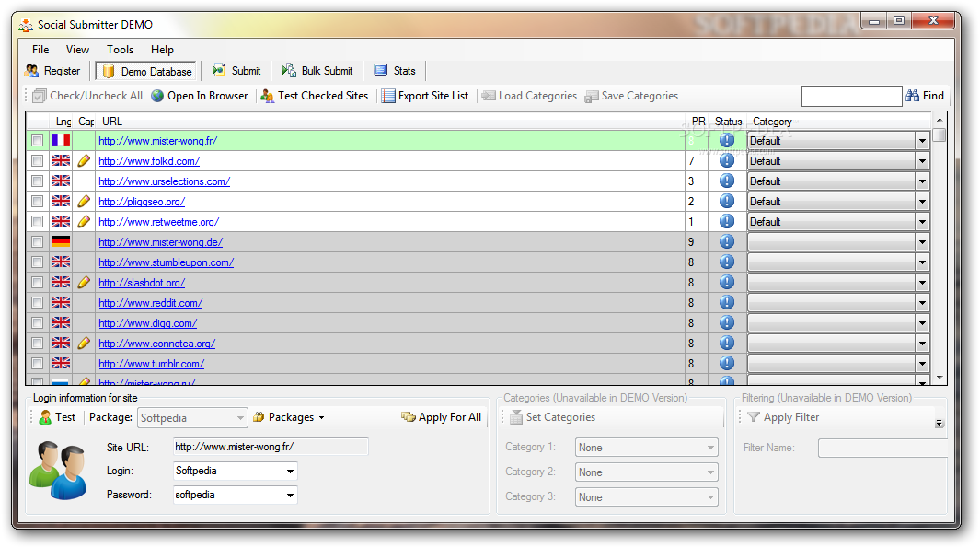
Task: Open the Stats panel
Action: [395, 71]
